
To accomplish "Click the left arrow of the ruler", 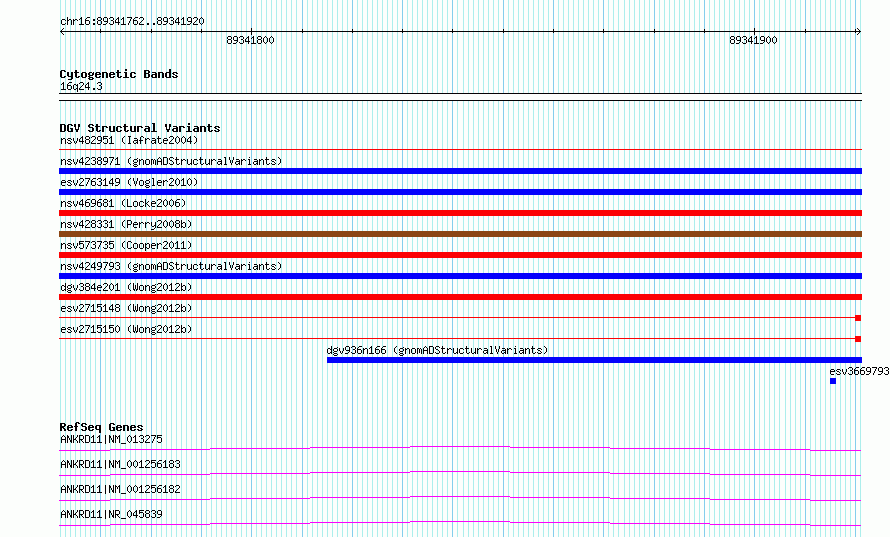I will pyautogui.click(x=62, y=32).
